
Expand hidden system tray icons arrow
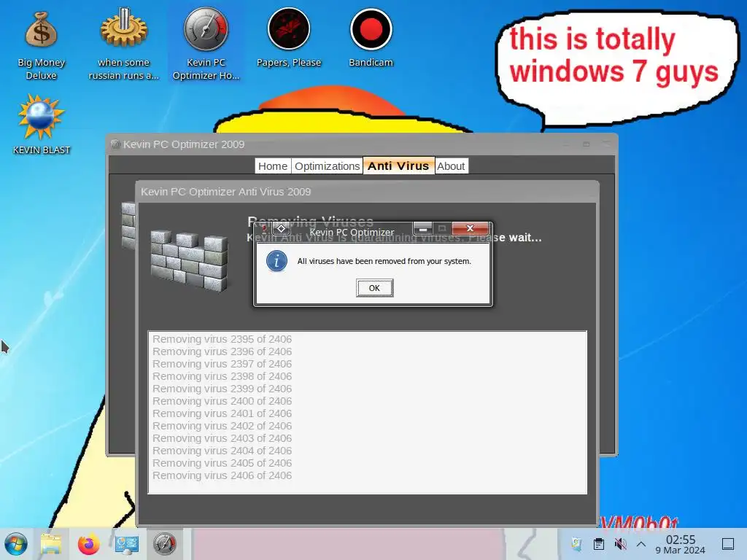(x=641, y=544)
